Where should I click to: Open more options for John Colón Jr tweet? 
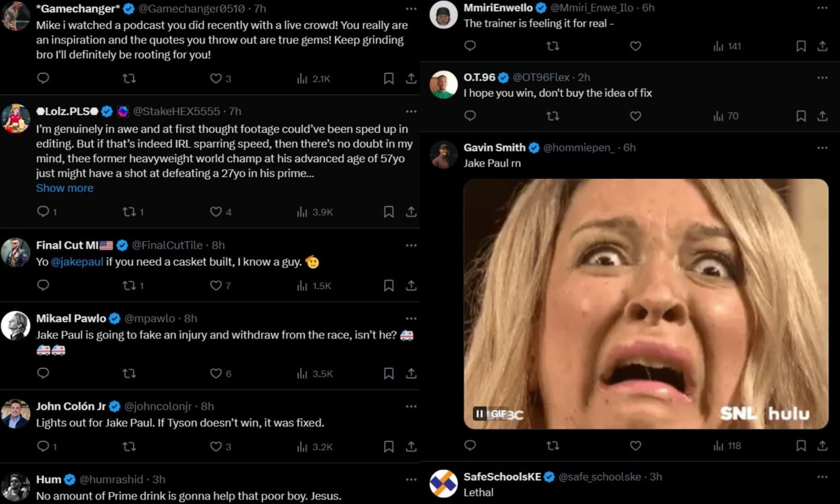(411, 406)
